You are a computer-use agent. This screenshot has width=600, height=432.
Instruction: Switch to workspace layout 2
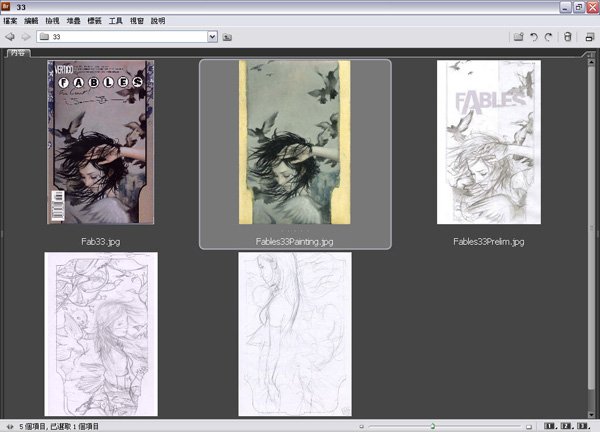(x=566, y=425)
